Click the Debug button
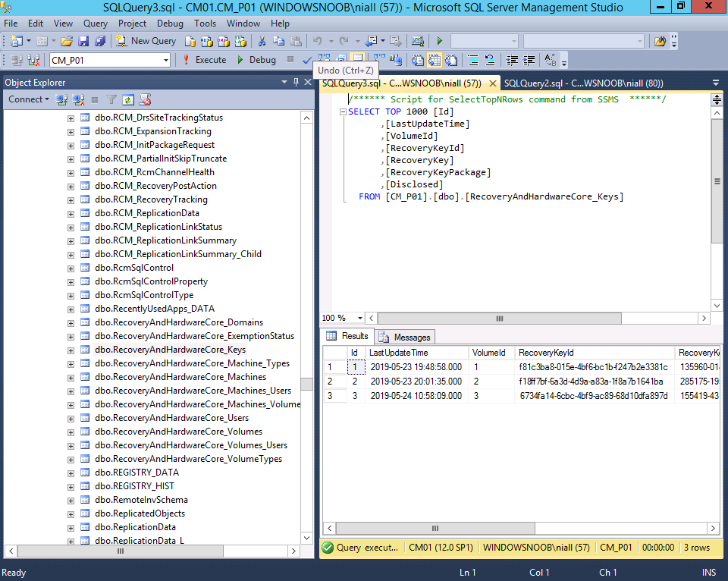Screen dimensions: 728x581 point(257,60)
